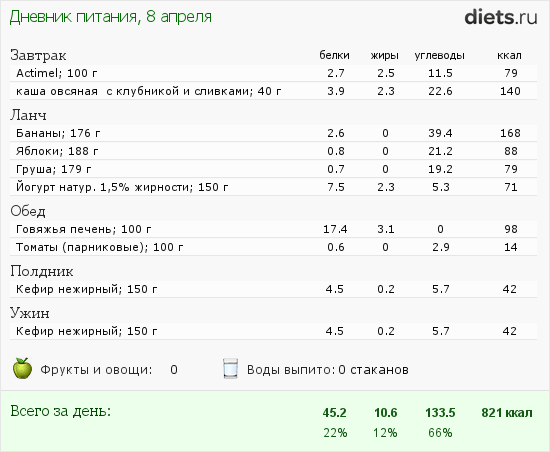Click the "Всего за день:" label
This screenshot has width=550, height=452.
(60, 411)
